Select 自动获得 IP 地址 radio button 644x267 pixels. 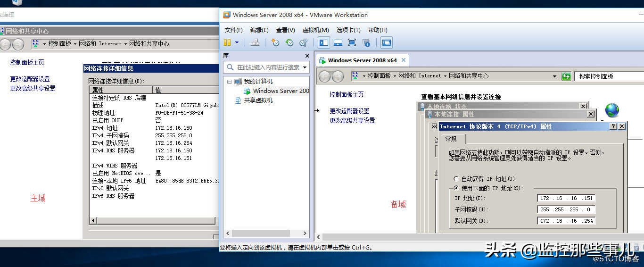pyautogui.click(x=456, y=179)
